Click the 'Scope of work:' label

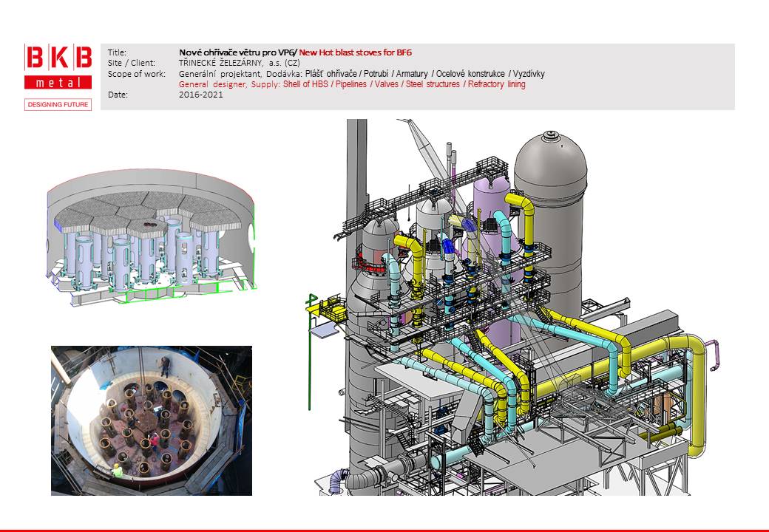tap(135, 74)
